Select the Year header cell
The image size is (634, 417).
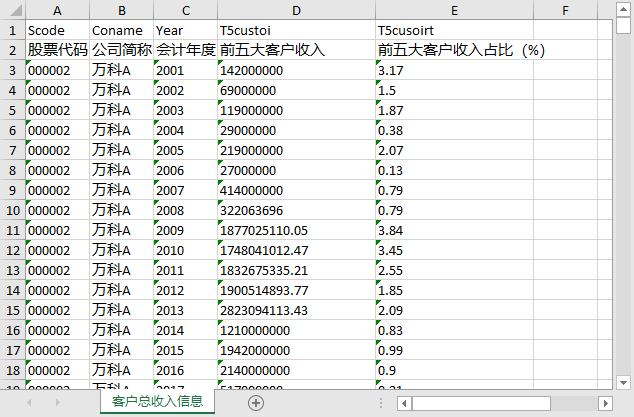(186, 30)
